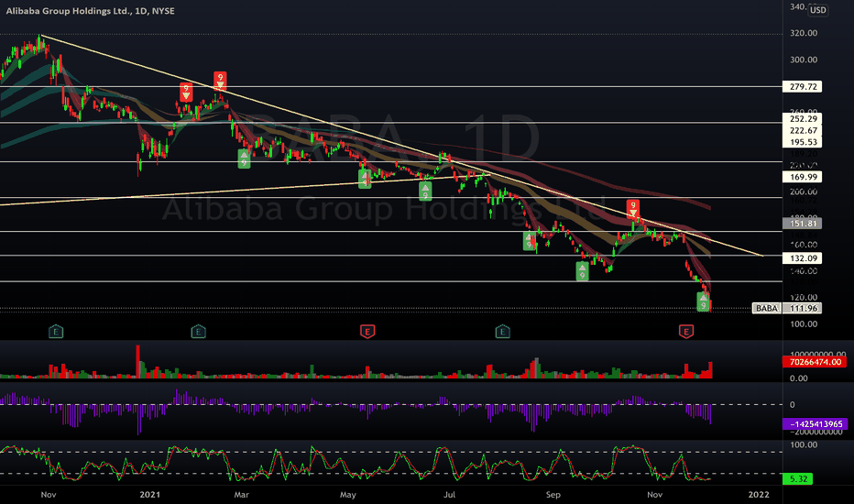The image size is (854, 504).
Task: Click the 252.29 price level label
Action: [803, 119]
